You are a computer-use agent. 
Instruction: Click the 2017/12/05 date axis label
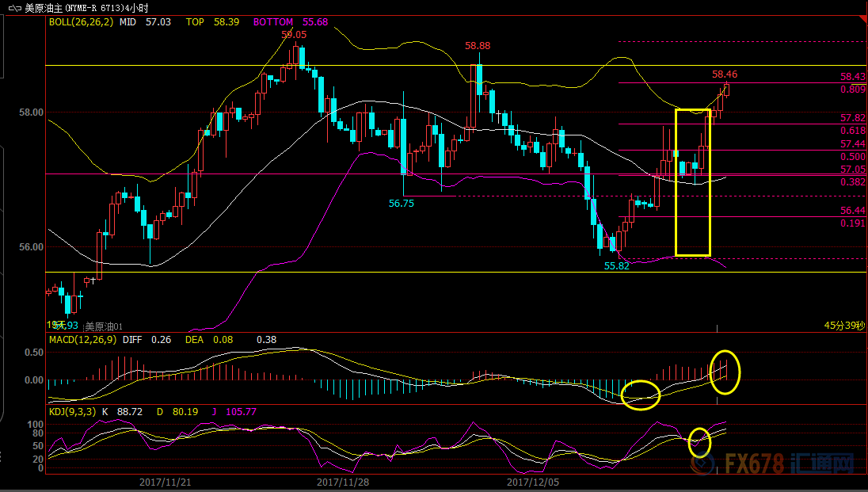coord(533,482)
